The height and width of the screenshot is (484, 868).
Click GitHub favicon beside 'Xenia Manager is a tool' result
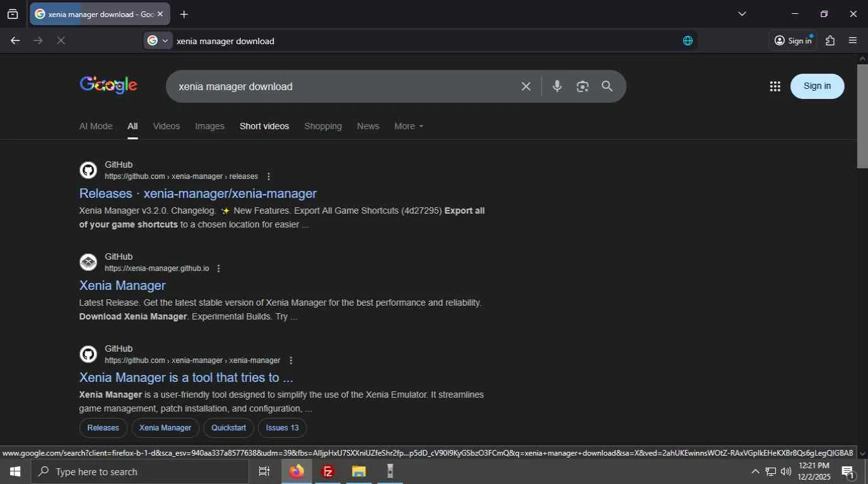click(x=88, y=354)
